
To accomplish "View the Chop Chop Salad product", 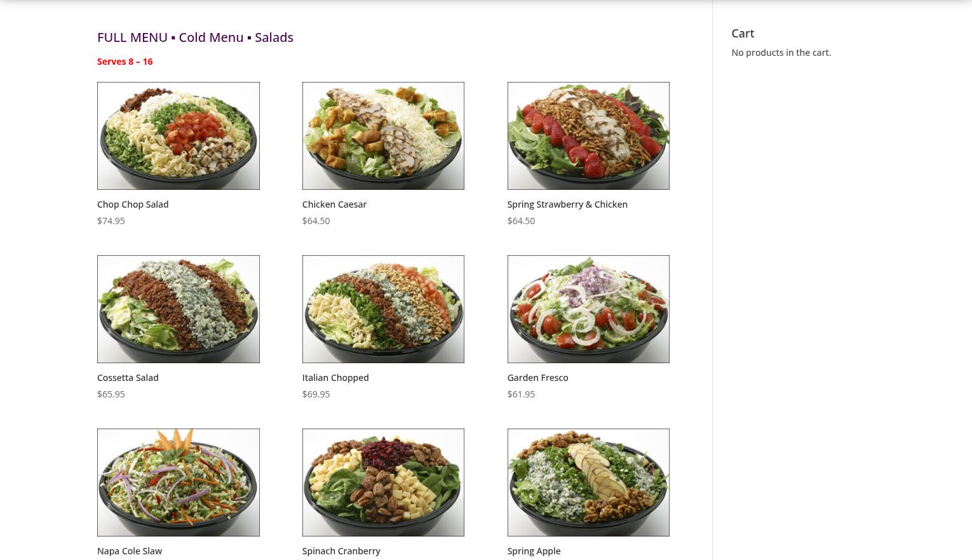I will (133, 204).
